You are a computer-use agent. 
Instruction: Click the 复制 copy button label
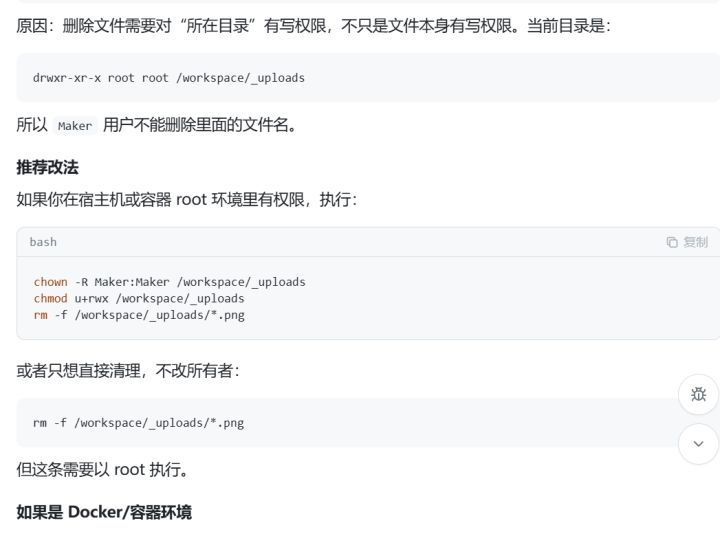click(696, 242)
